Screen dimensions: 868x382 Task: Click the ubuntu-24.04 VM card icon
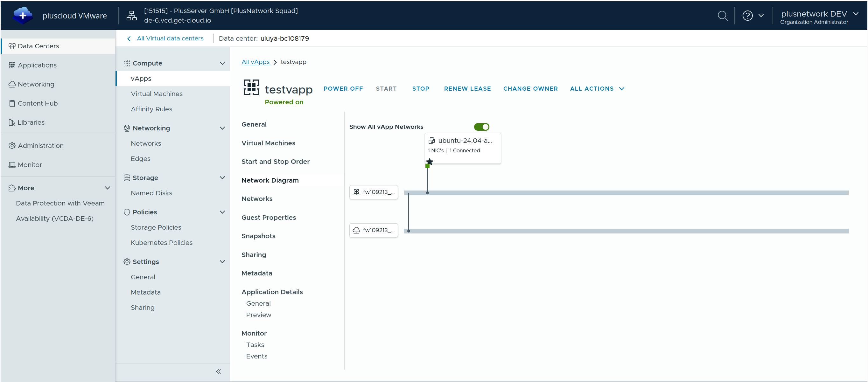pos(431,141)
